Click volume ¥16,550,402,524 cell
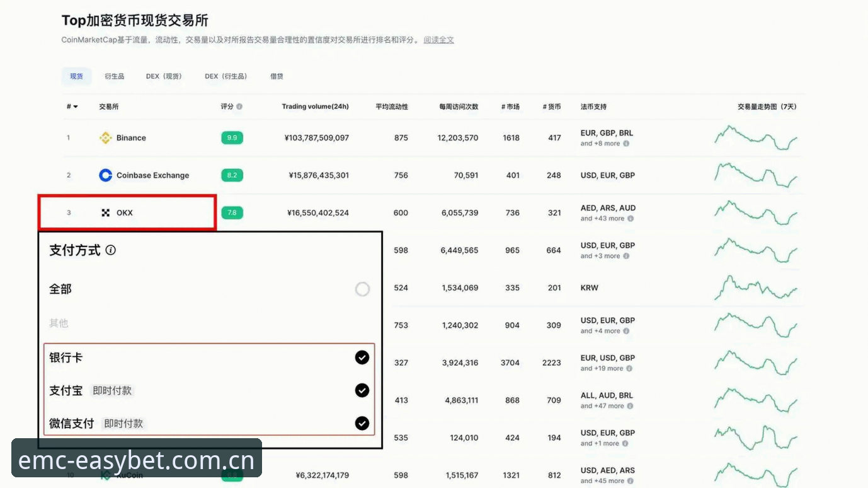 [318, 213]
